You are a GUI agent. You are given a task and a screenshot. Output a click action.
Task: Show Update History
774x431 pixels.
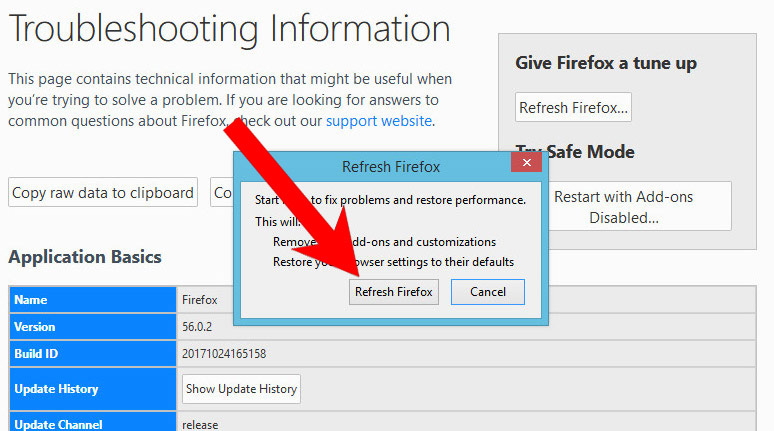pos(241,389)
